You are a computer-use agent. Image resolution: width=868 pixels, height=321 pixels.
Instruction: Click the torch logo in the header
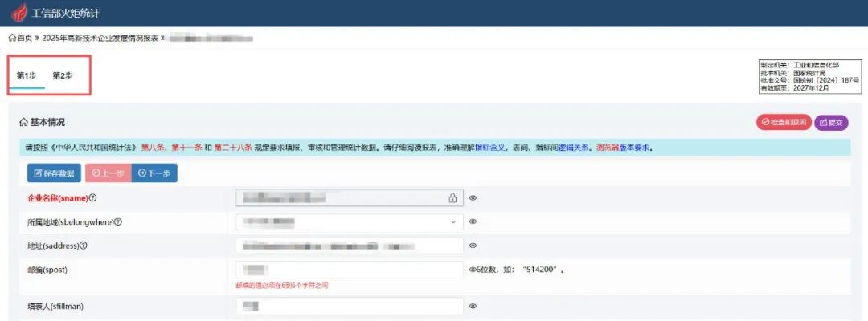click(x=18, y=13)
